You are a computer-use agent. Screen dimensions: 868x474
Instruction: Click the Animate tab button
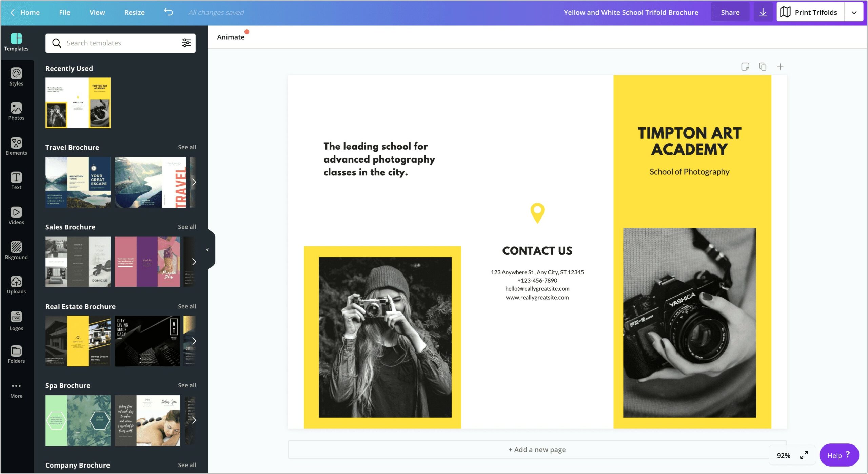click(x=231, y=37)
